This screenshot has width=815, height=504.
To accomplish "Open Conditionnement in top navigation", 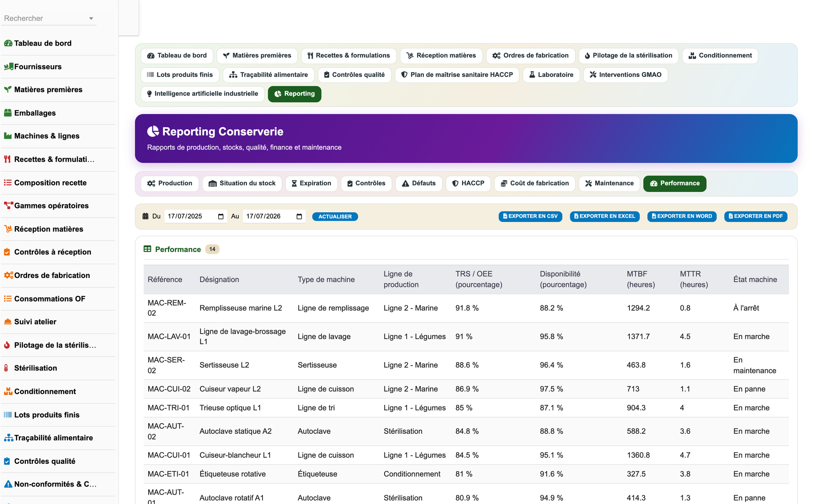I will coord(720,56).
